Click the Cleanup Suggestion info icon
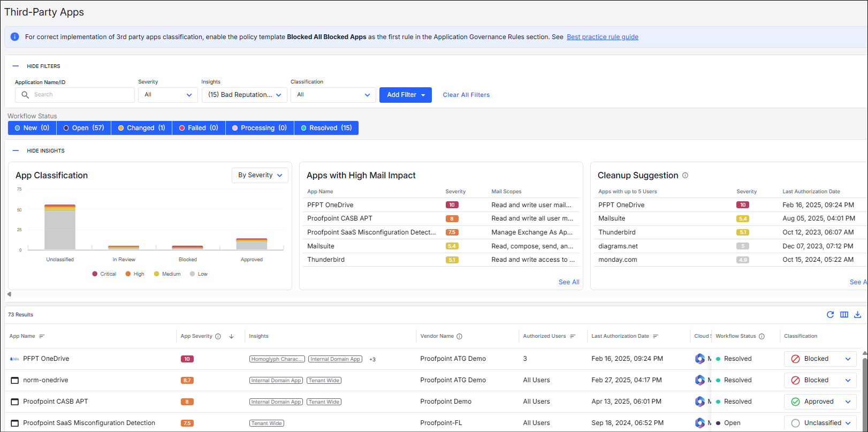Screen dimensions: 868x432 pos(685,176)
